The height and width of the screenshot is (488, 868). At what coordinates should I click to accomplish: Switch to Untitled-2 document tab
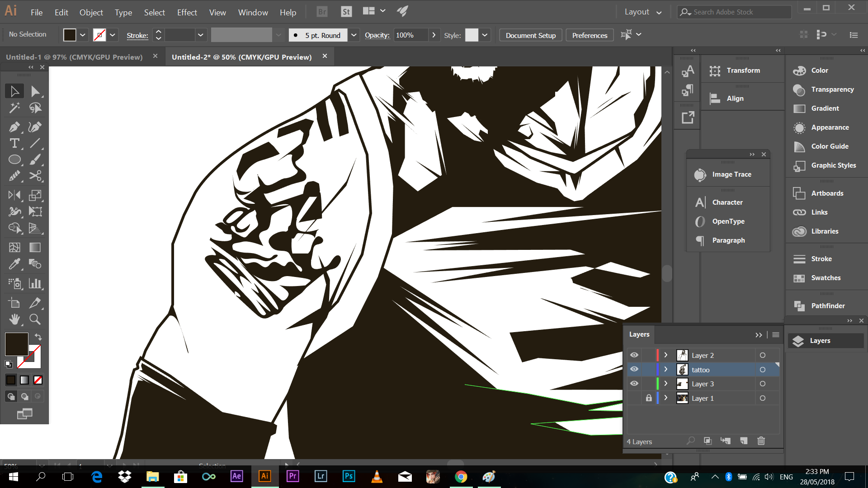tap(242, 57)
